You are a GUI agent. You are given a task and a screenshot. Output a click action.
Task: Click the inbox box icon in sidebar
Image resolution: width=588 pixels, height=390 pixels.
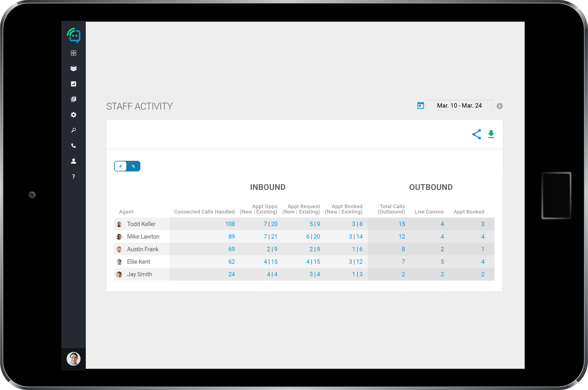point(74,68)
